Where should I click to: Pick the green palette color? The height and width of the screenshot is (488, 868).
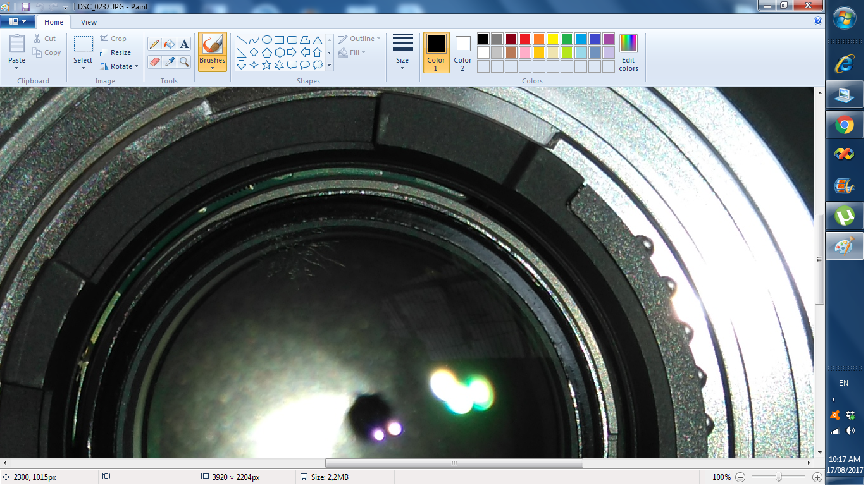tap(567, 39)
